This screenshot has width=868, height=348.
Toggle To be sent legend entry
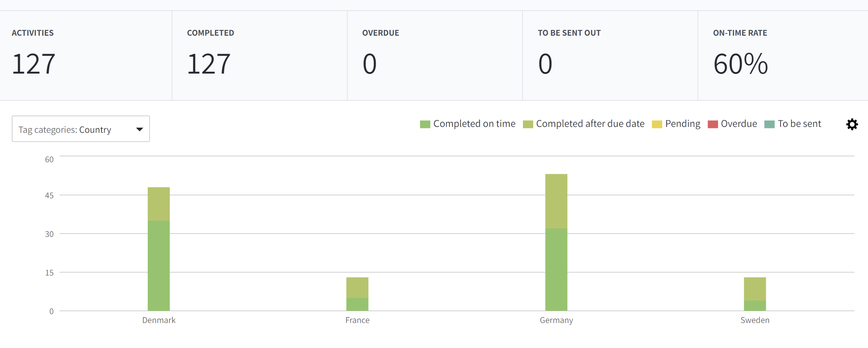coord(793,124)
